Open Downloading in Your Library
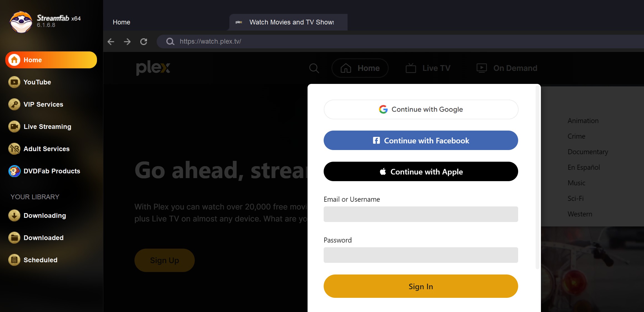Viewport: 644px width, 312px height. click(45, 216)
